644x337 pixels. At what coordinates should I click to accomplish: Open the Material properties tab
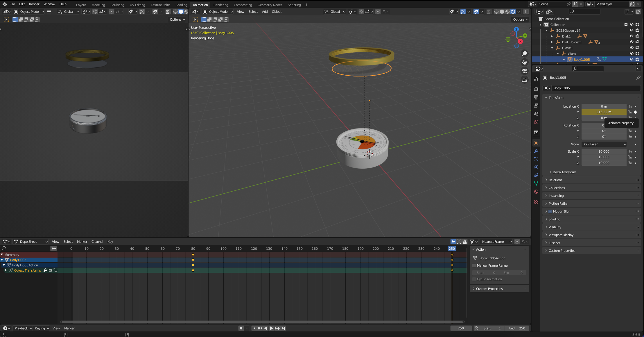click(536, 192)
